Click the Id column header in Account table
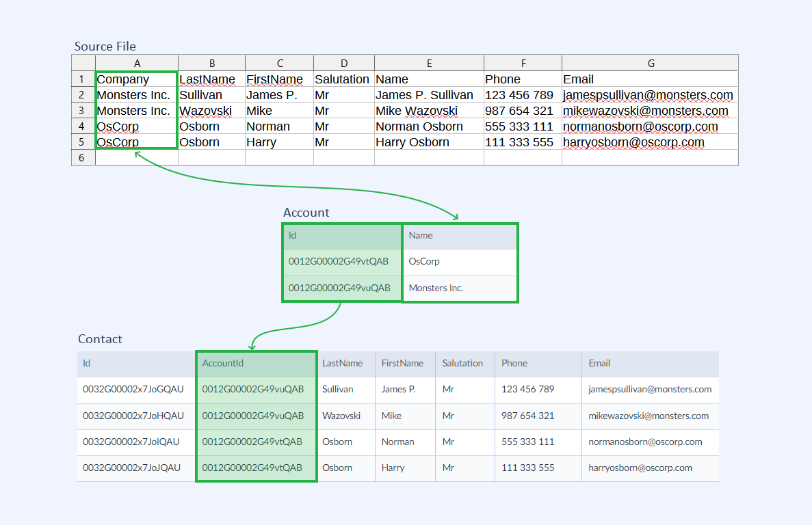The image size is (812, 525). tap(342, 235)
